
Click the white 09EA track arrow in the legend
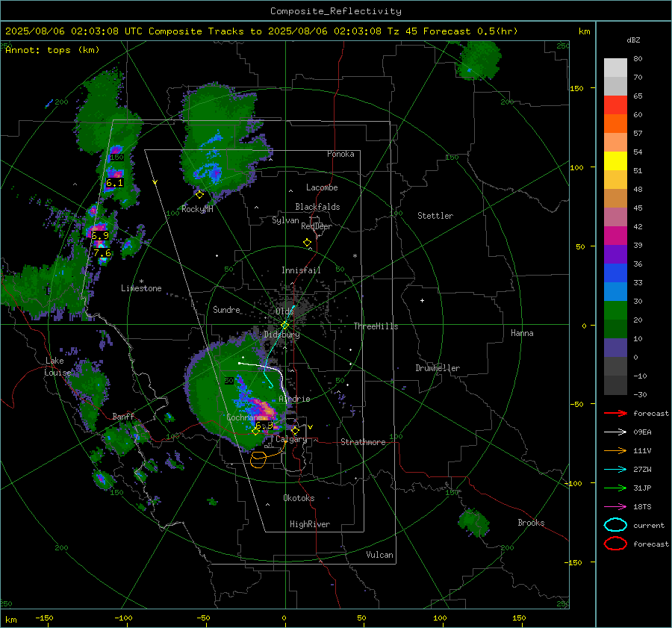tap(615, 432)
